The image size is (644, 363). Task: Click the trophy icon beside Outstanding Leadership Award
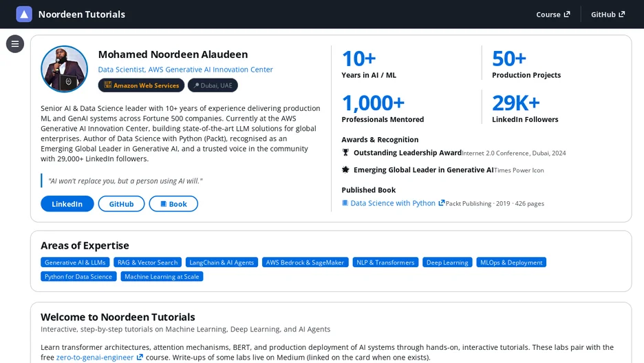coord(345,152)
